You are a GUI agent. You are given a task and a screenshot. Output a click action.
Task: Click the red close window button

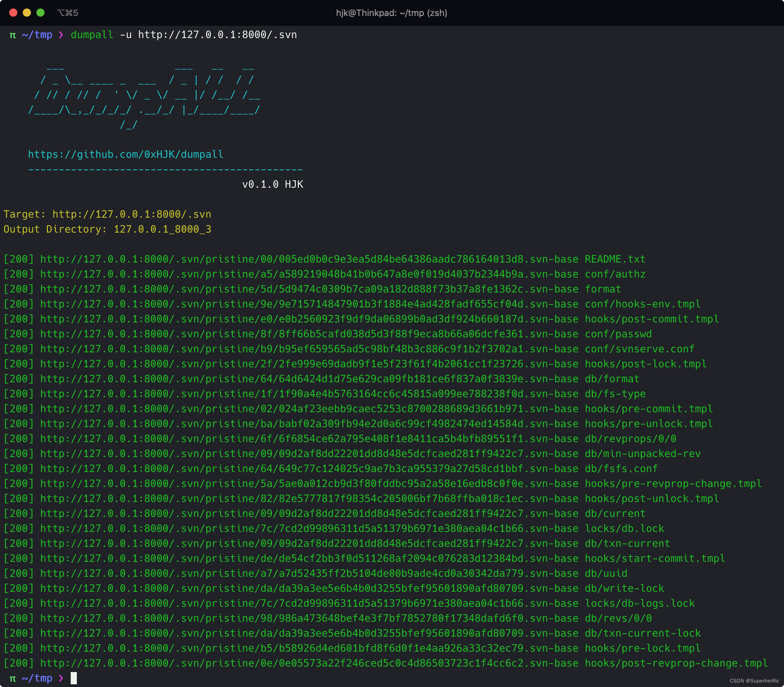coord(13,13)
